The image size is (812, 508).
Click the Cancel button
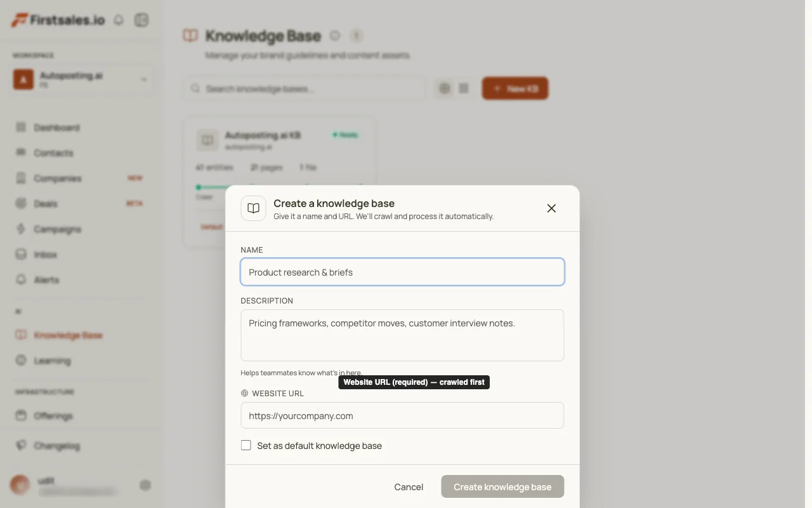409,487
